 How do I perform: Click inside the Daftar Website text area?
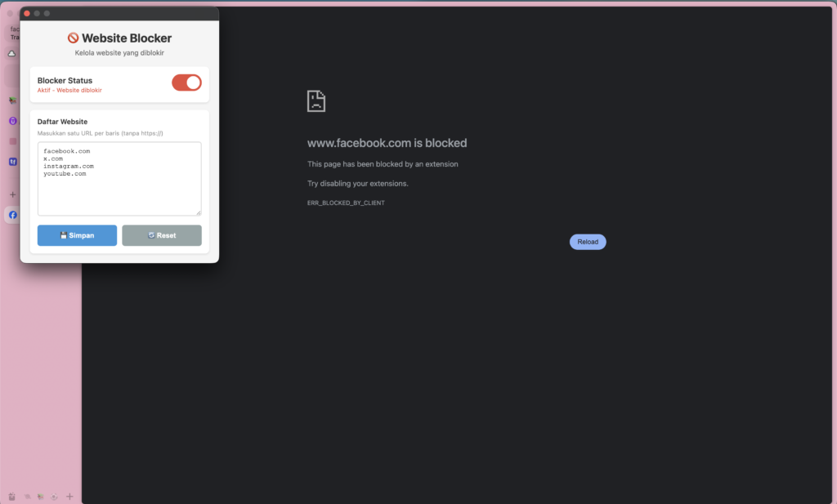point(119,179)
